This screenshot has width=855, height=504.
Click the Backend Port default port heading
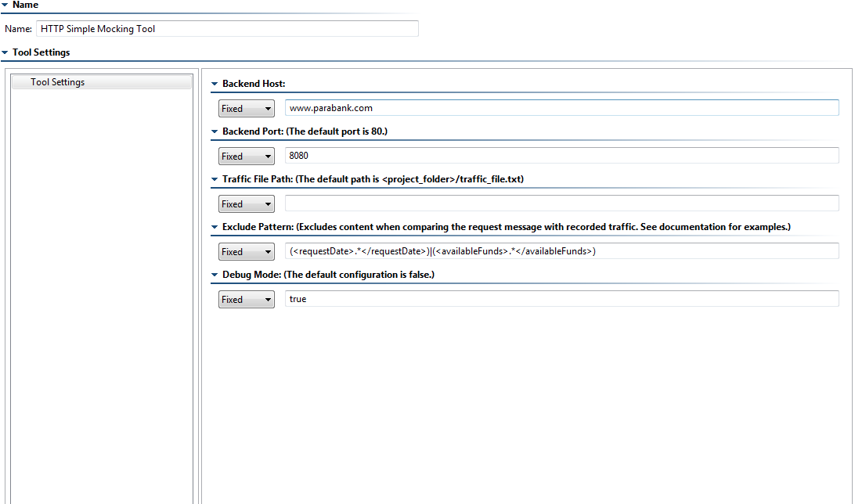point(305,131)
